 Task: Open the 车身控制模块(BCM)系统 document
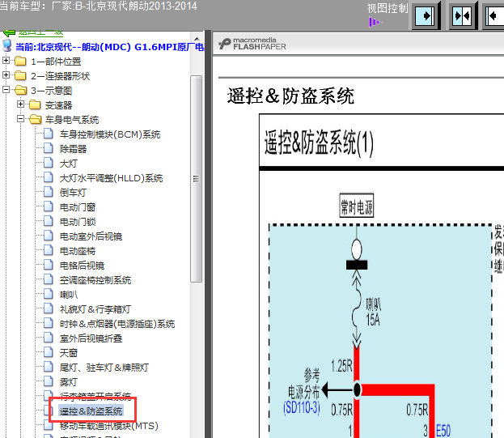(110, 134)
